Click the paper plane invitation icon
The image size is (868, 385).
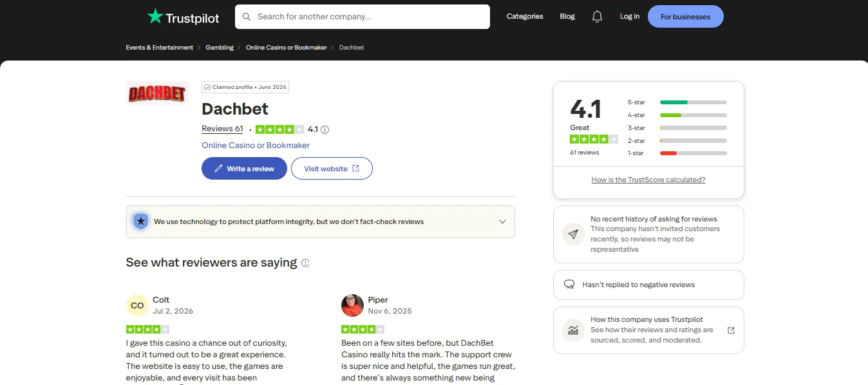[573, 234]
